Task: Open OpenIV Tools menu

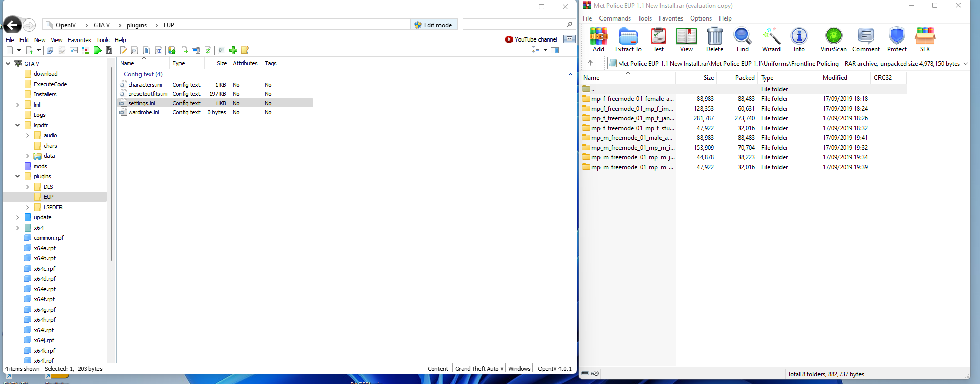Action: (x=103, y=40)
